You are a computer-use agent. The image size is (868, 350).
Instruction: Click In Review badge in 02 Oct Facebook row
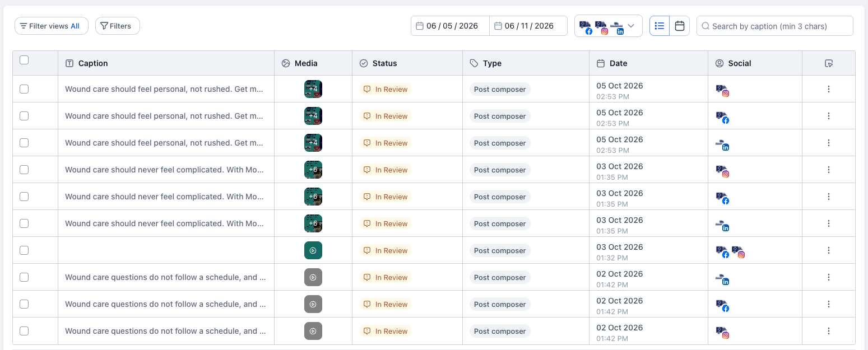(x=386, y=304)
